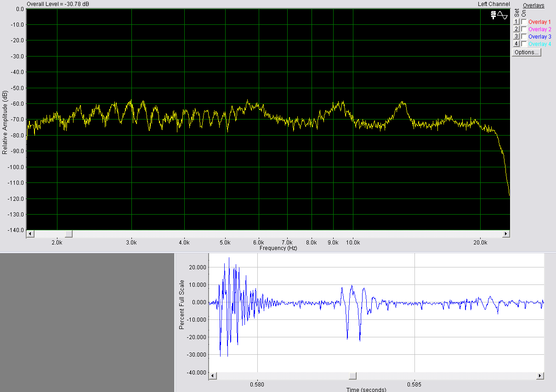This screenshot has width=556, height=392.
Task: Open the overlay Options dialog
Action: click(x=527, y=52)
